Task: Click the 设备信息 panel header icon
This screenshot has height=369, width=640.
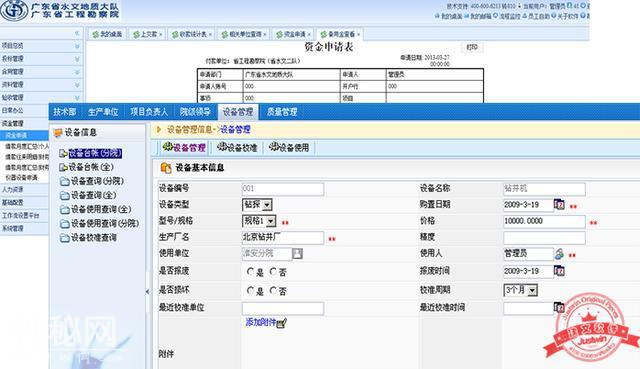Action: [58, 133]
